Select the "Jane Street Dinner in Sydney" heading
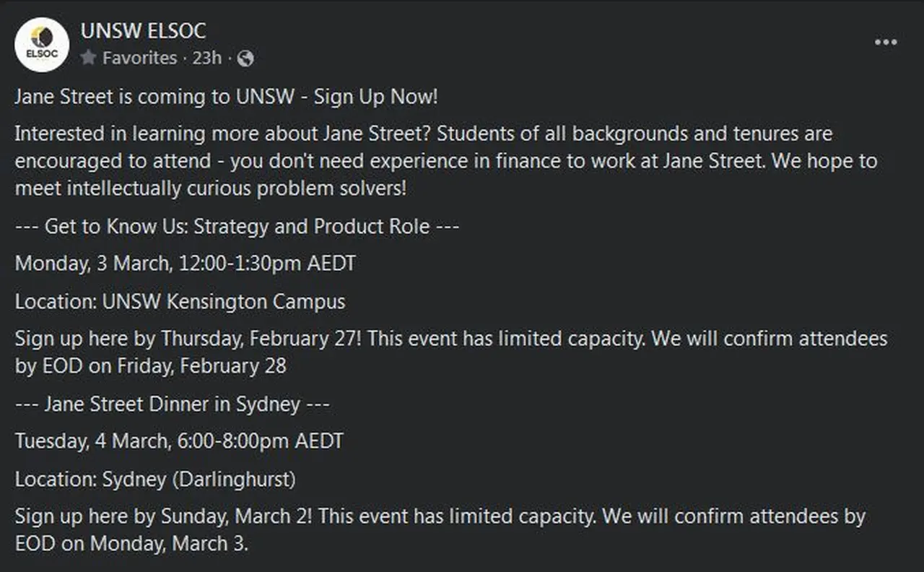This screenshot has height=572, width=924. click(x=172, y=404)
